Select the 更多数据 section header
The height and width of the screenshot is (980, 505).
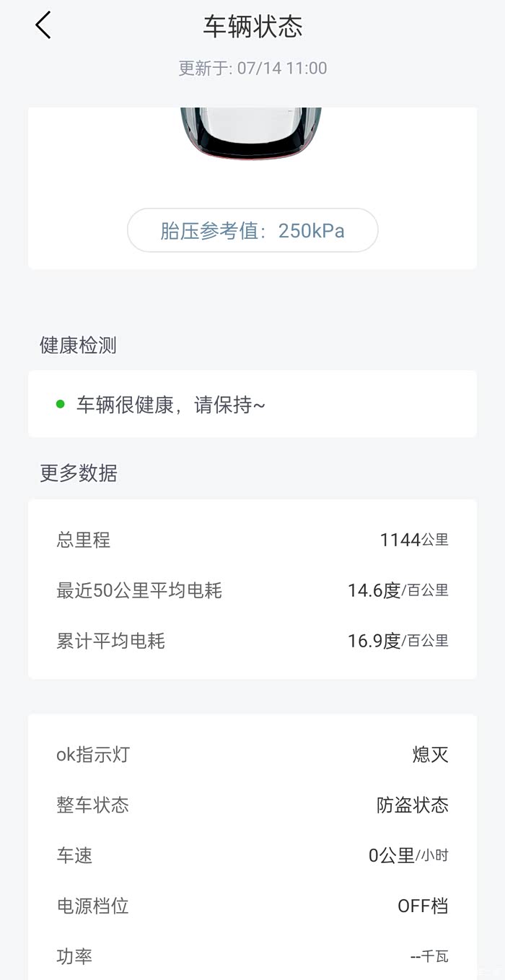78,473
